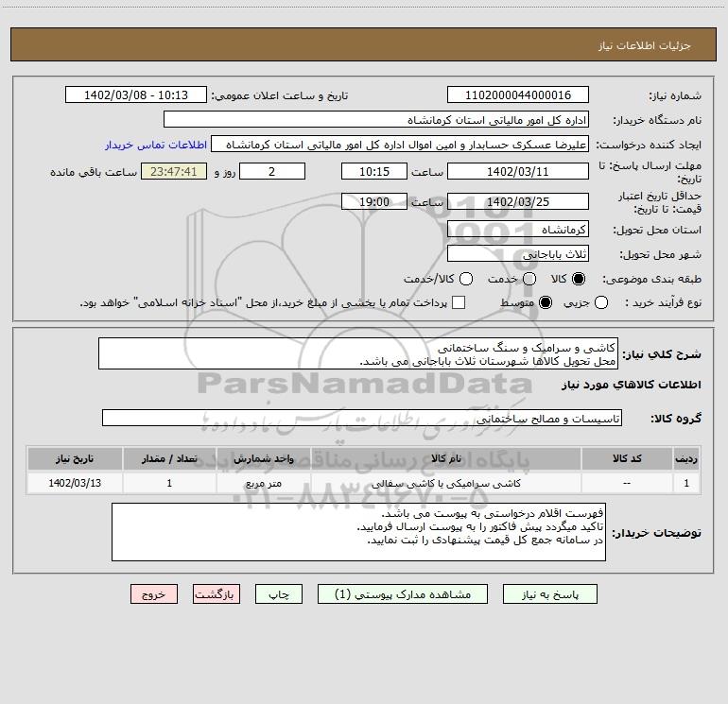728x704 pixels.
Task: Click need date cell 1402/03/13
Action: click(75, 483)
